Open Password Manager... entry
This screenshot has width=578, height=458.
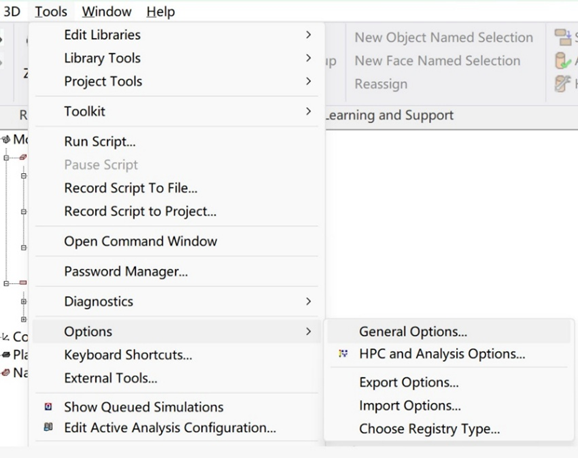177,271
